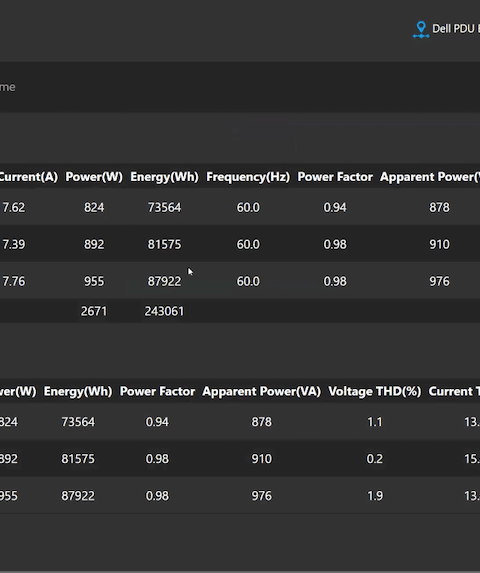Open the Dell PDU device label
This screenshot has width=480, height=573.
click(456, 29)
